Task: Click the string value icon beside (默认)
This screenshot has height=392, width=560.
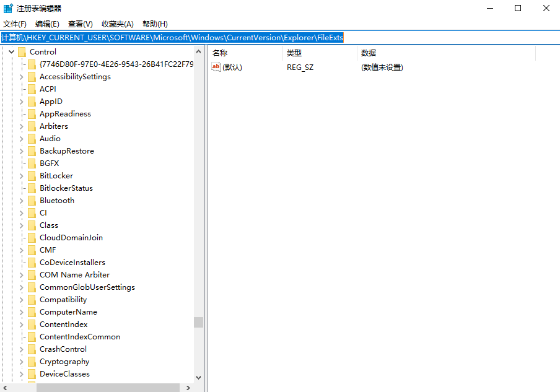Action: click(x=217, y=67)
